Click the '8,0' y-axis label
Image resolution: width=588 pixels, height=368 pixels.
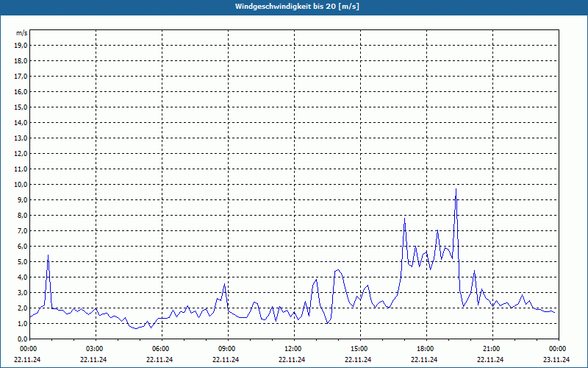tap(22, 215)
